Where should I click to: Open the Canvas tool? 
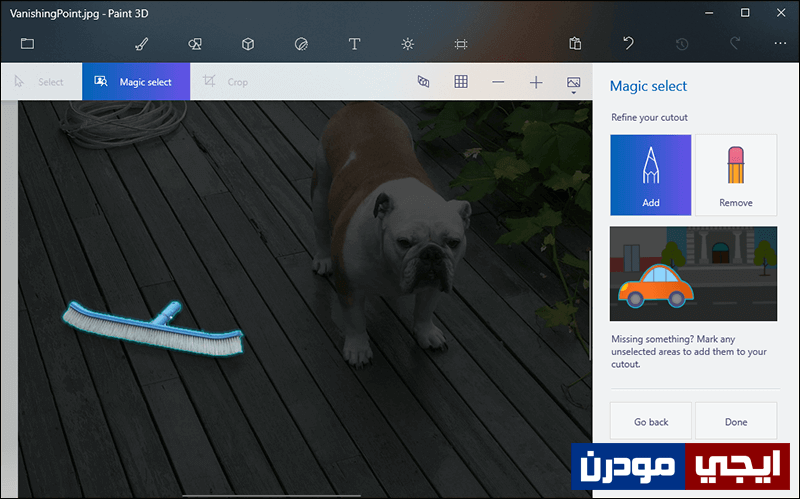click(x=461, y=44)
